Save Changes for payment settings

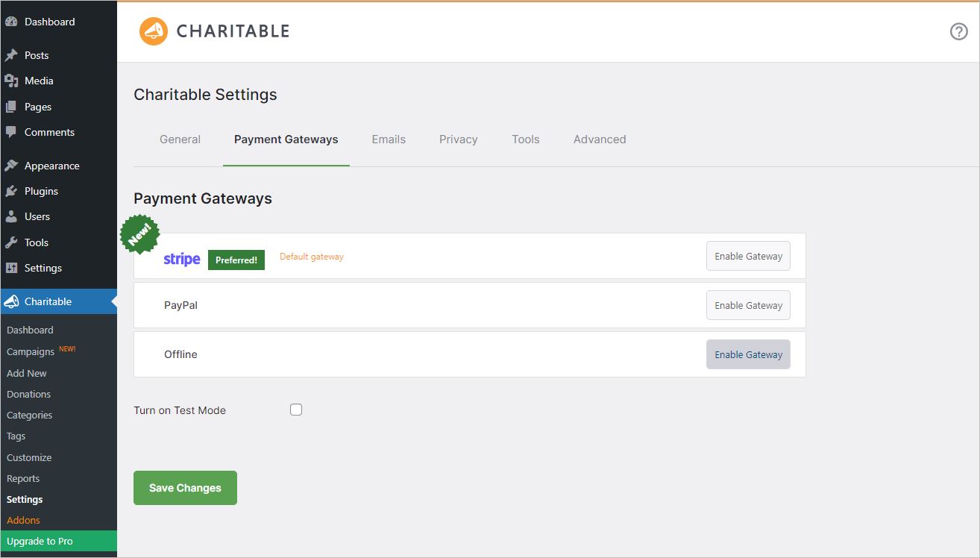coord(185,487)
